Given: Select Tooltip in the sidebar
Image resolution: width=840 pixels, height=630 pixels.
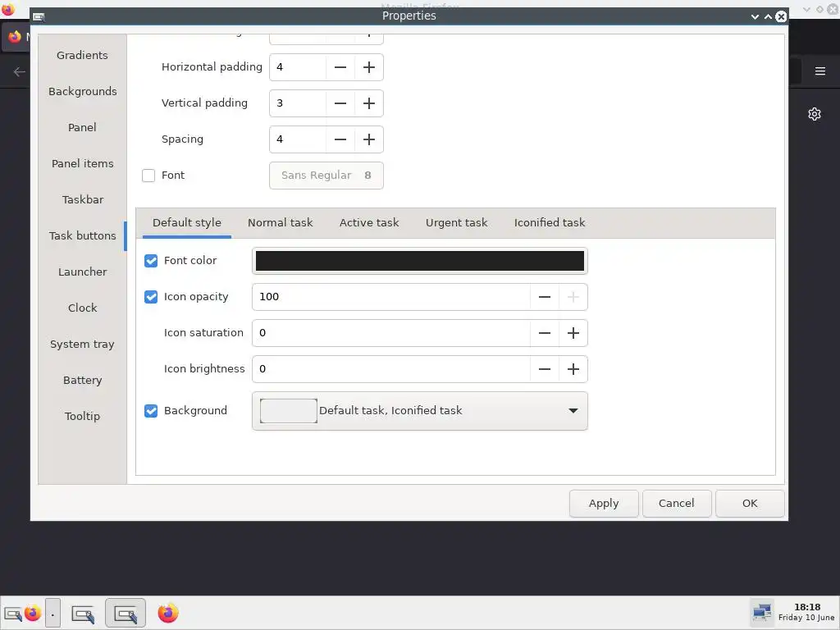Looking at the screenshot, I should tap(83, 416).
